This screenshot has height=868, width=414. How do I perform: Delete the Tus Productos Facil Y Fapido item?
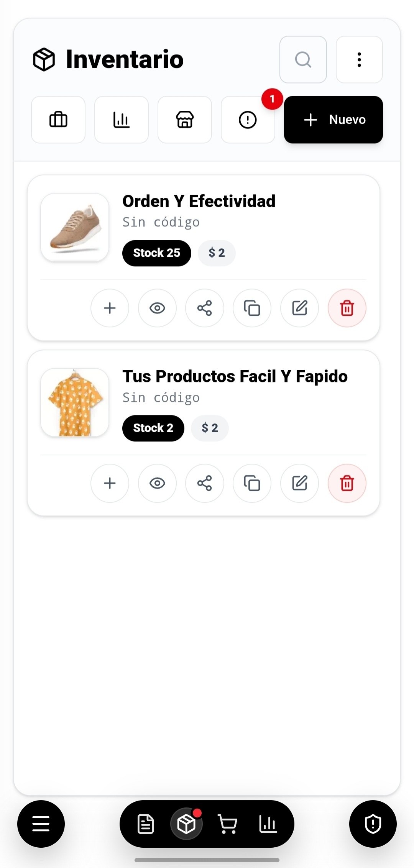pos(347,483)
